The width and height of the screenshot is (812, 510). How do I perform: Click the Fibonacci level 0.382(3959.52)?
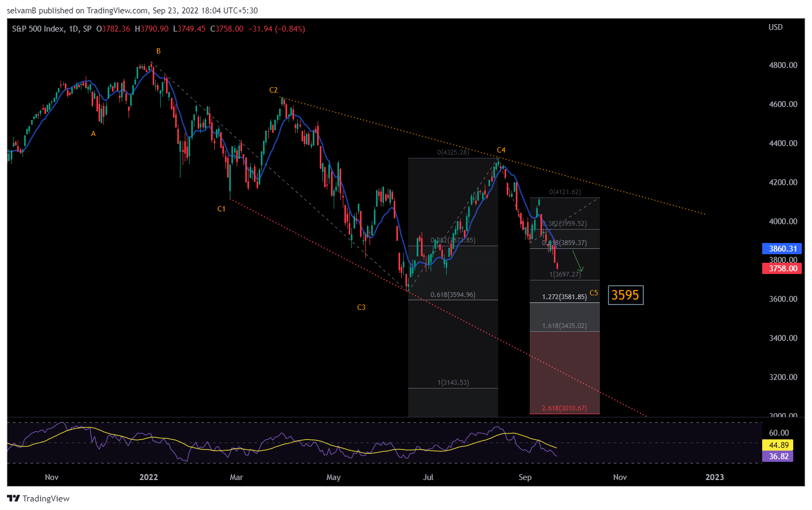[565, 224]
